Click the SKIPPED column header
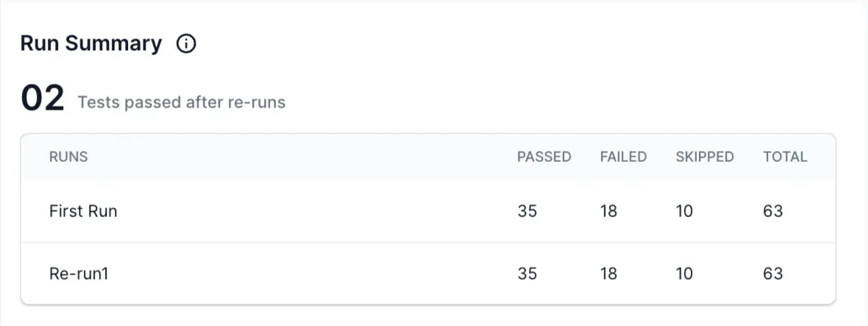This screenshot has height=326, width=868. point(704,157)
